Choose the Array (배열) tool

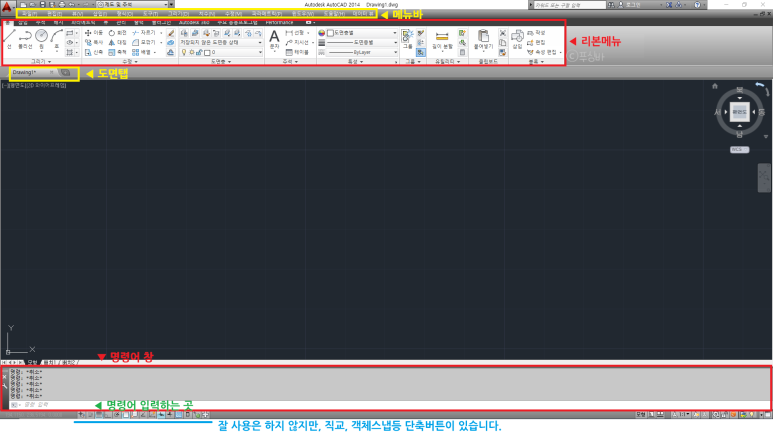pyautogui.click(x=141, y=52)
